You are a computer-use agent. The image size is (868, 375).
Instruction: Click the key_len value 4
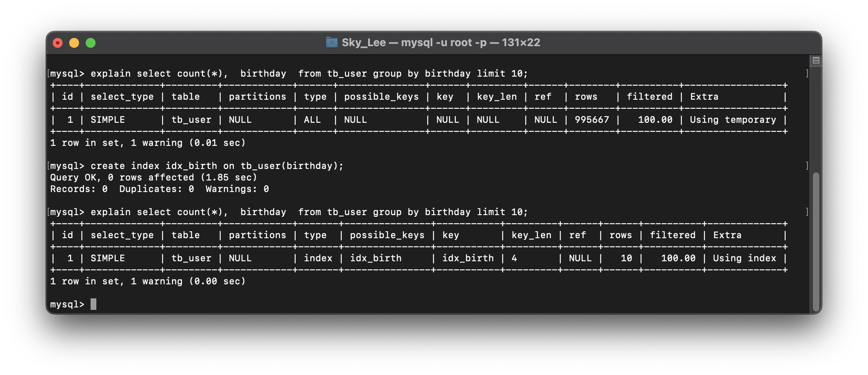(514, 258)
